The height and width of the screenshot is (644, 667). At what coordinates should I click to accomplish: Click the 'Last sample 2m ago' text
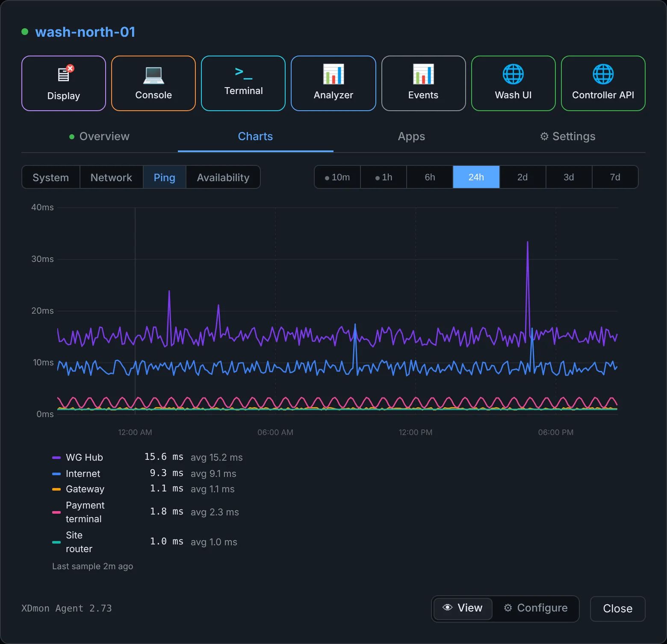92,566
